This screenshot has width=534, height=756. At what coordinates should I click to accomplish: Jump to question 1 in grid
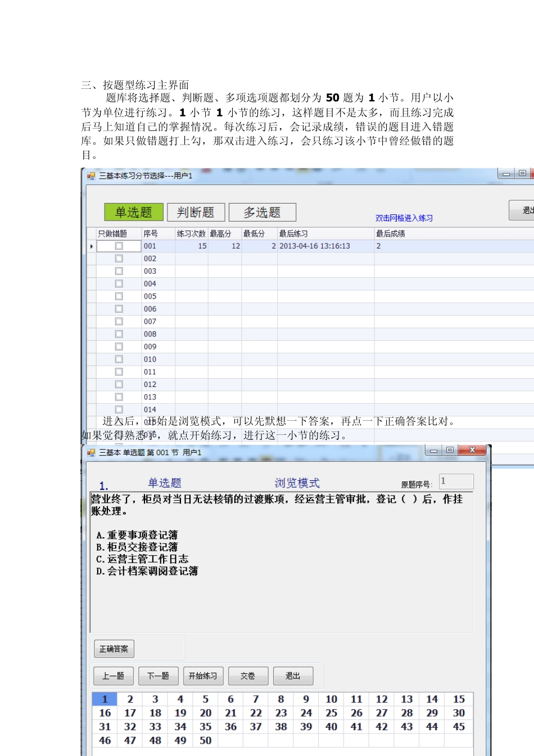(105, 699)
